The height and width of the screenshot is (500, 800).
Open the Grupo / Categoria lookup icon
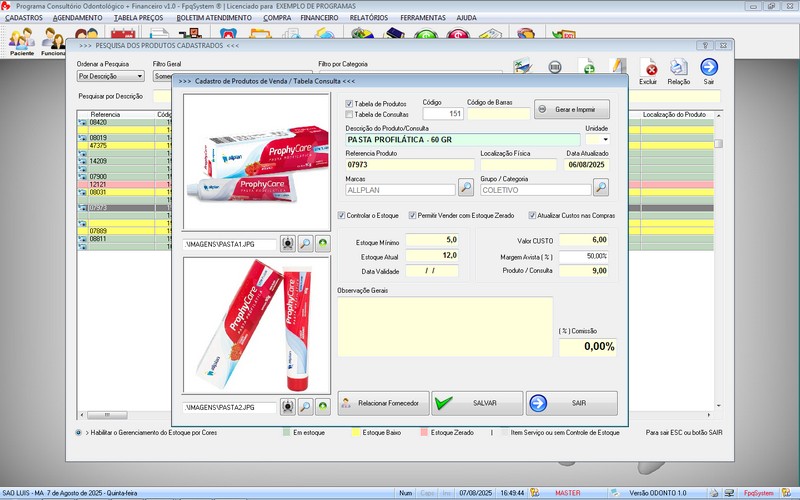(x=600, y=187)
